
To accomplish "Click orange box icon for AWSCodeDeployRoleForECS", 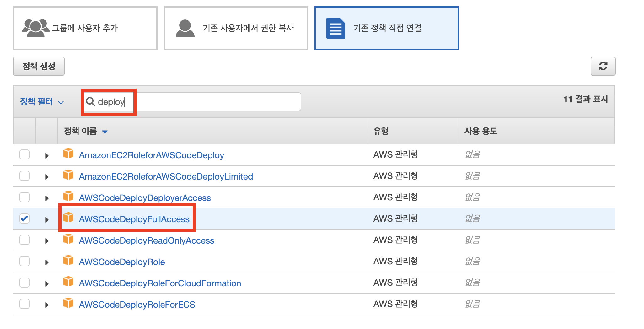I will [x=68, y=303].
